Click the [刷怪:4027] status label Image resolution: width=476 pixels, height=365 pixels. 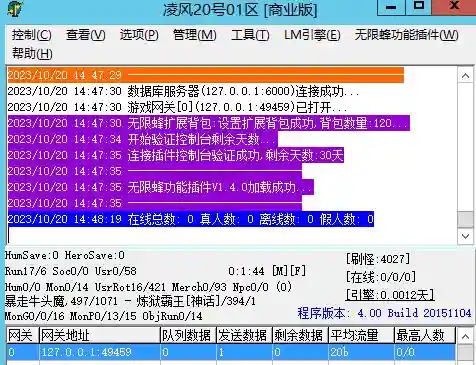pyautogui.click(x=378, y=259)
